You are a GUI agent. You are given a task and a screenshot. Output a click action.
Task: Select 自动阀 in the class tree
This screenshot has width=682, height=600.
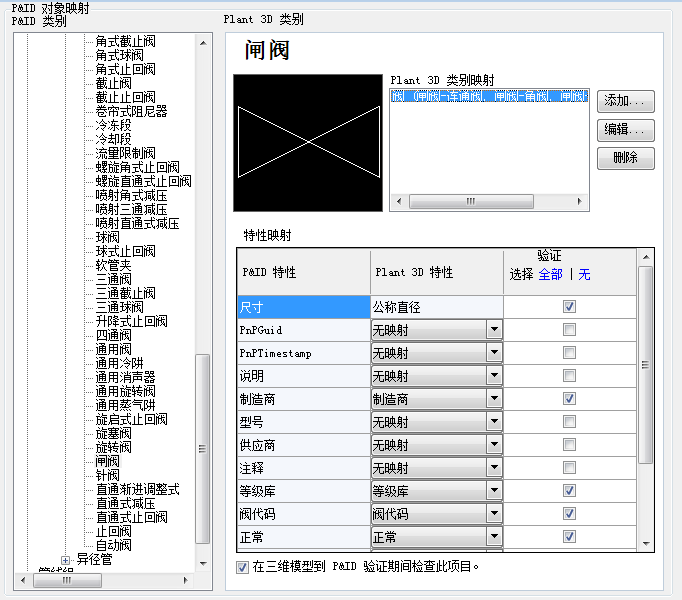[113, 545]
